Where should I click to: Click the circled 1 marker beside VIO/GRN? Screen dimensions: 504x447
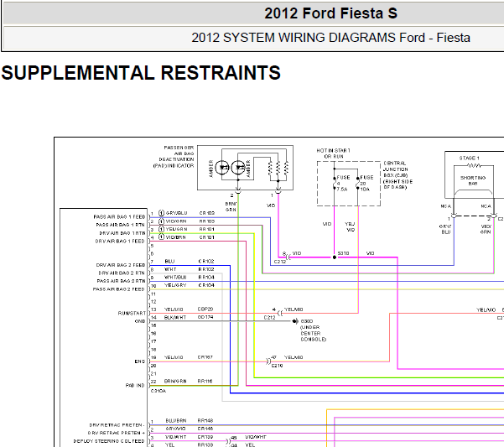tap(162, 221)
